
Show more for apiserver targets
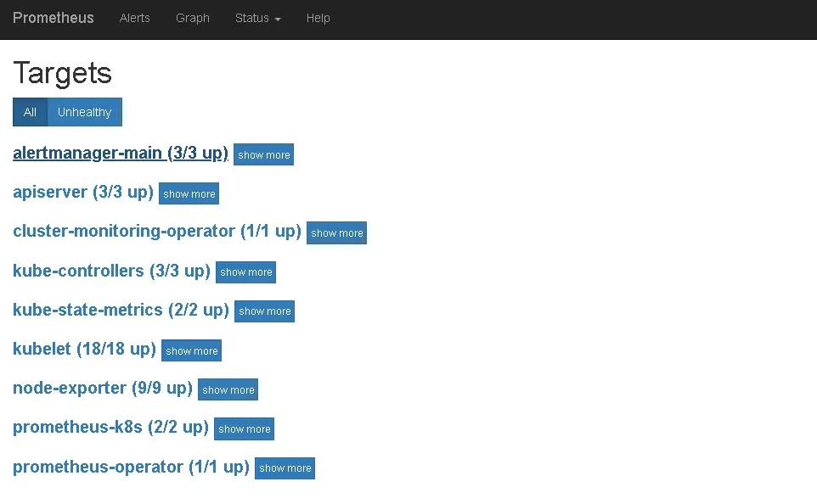[189, 193]
